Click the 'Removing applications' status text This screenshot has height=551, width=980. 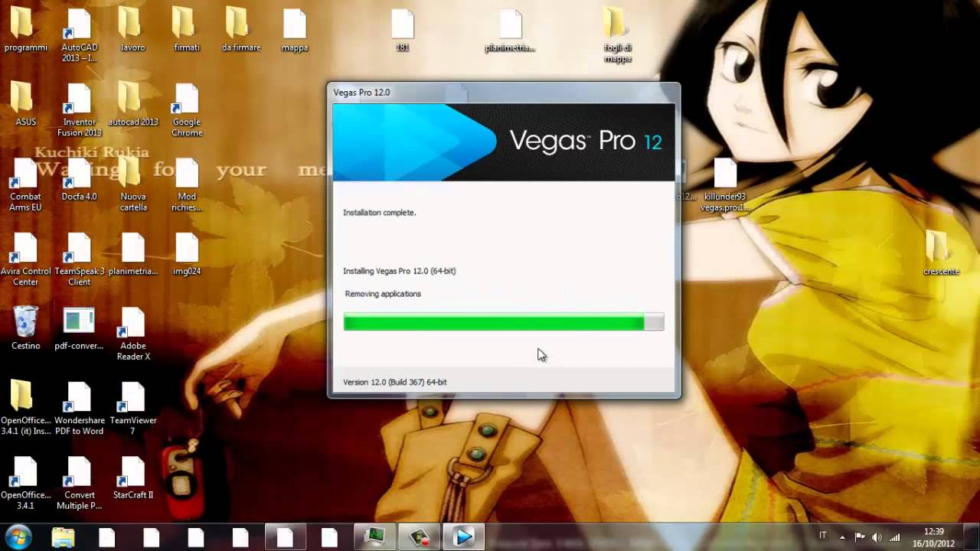tap(383, 294)
